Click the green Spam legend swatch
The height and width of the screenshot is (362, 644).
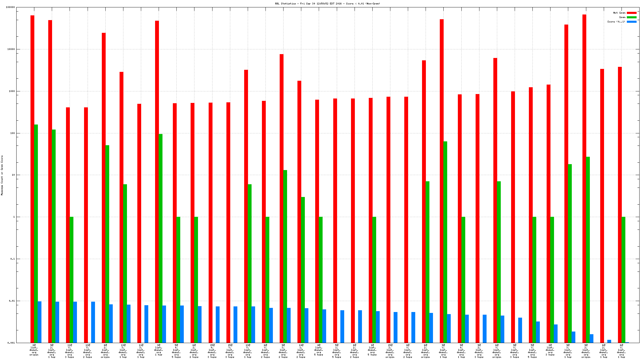click(x=631, y=17)
